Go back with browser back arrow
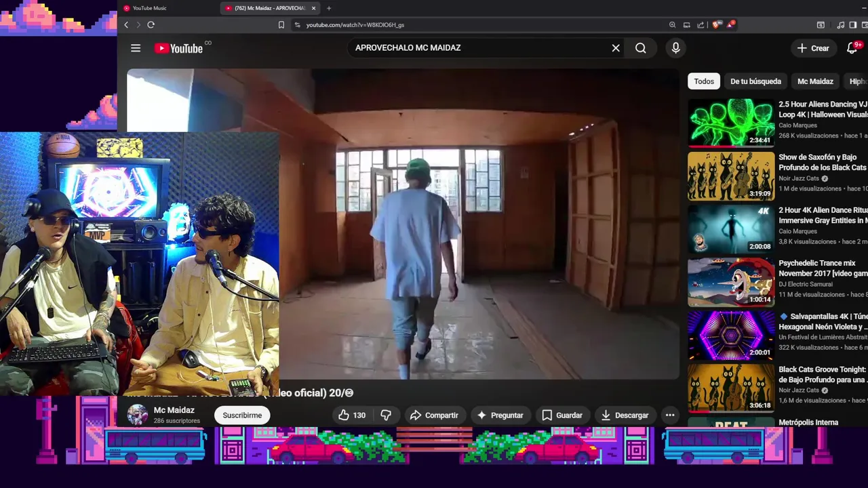The width and height of the screenshot is (868, 488). 126,24
